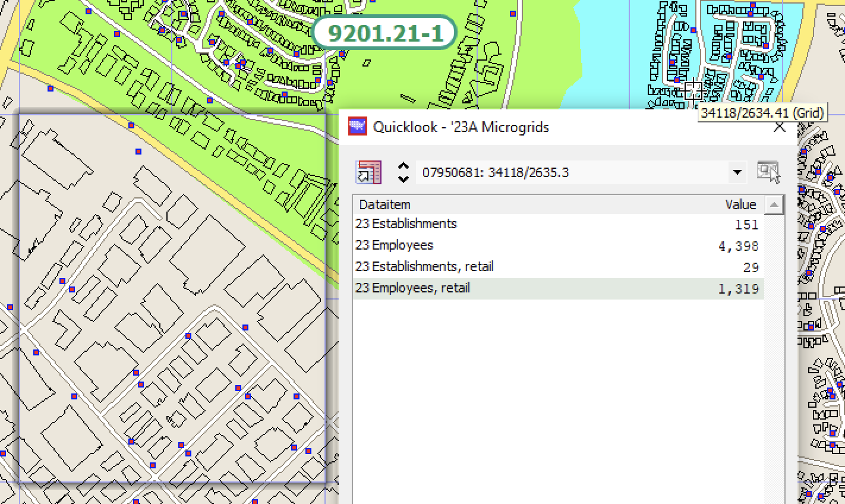The width and height of the screenshot is (845, 504).
Task: Select the 23 Employees row
Action: click(557, 245)
